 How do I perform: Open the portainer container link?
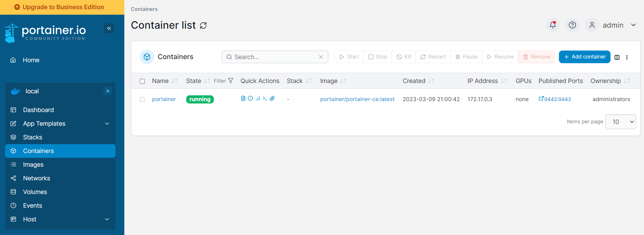coord(164,99)
